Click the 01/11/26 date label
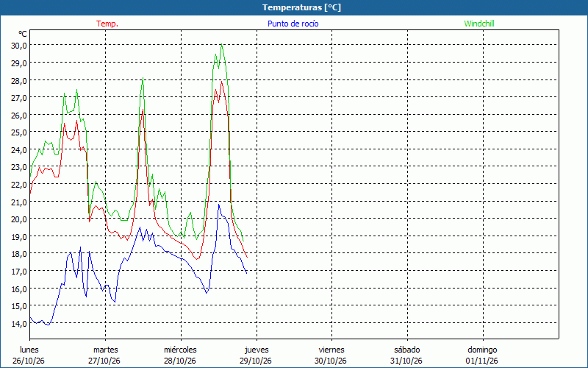The image size is (588, 368). (x=482, y=361)
